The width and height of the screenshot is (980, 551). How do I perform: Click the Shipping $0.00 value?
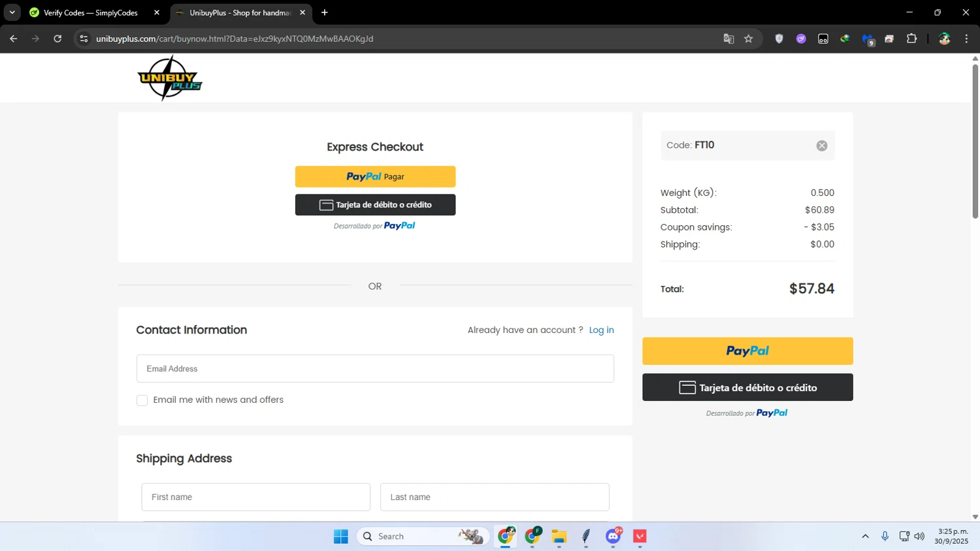point(822,244)
